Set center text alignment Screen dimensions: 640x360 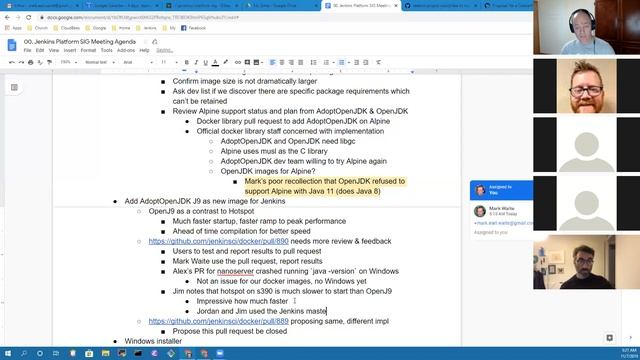click(282, 62)
